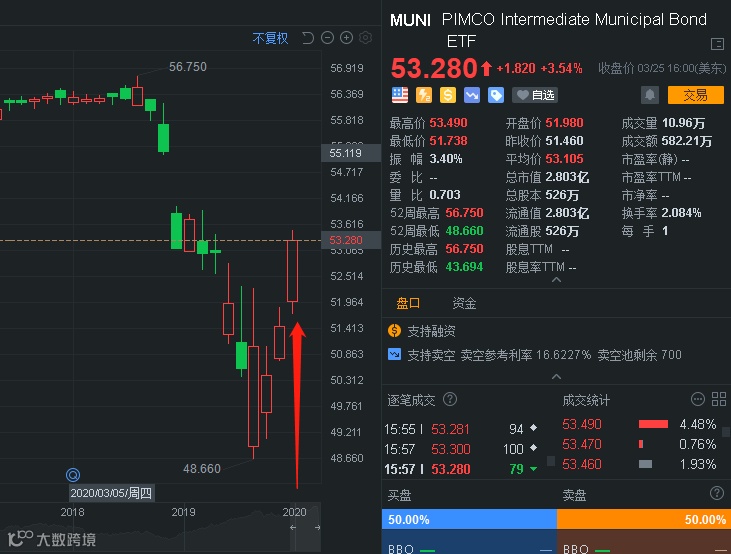731x554 pixels.
Task: Click the 历史最低 value 43.694
Action: click(x=464, y=267)
